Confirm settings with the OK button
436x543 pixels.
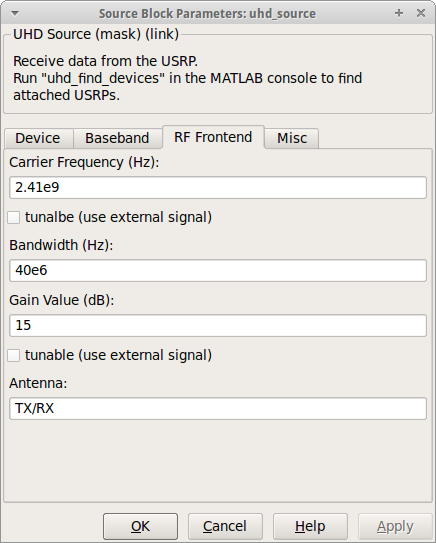pyautogui.click(x=140, y=526)
